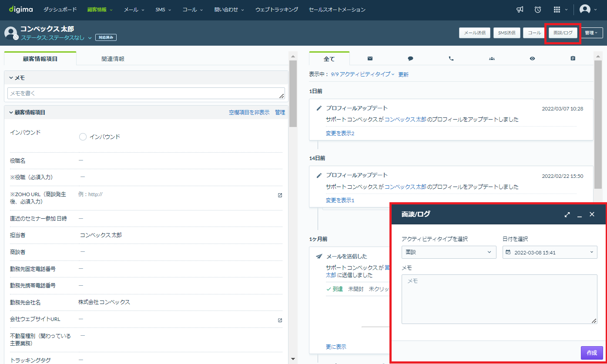This screenshot has width=607, height=364.
Task: Select the 顧客情報項目 tab
Action: [40, 58]
